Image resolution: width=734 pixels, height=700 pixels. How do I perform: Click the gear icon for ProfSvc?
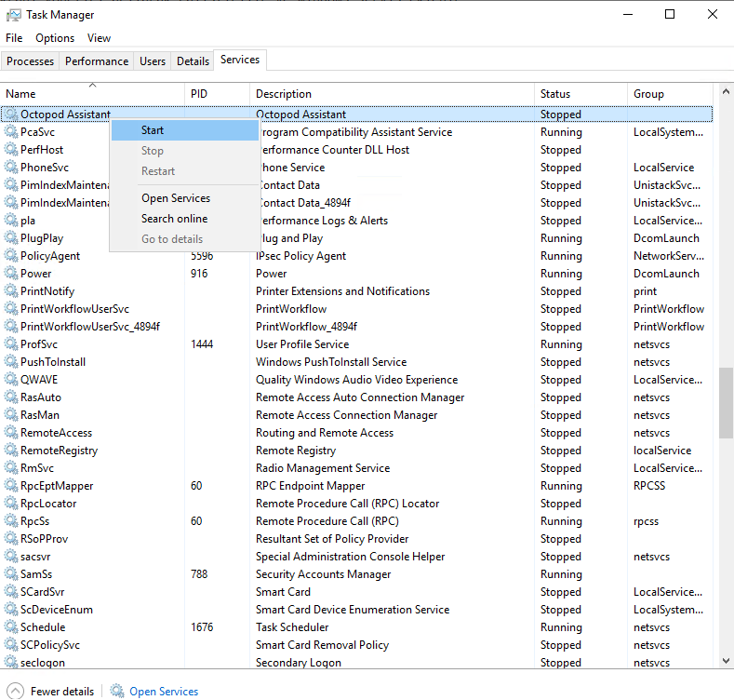point(11,344)
